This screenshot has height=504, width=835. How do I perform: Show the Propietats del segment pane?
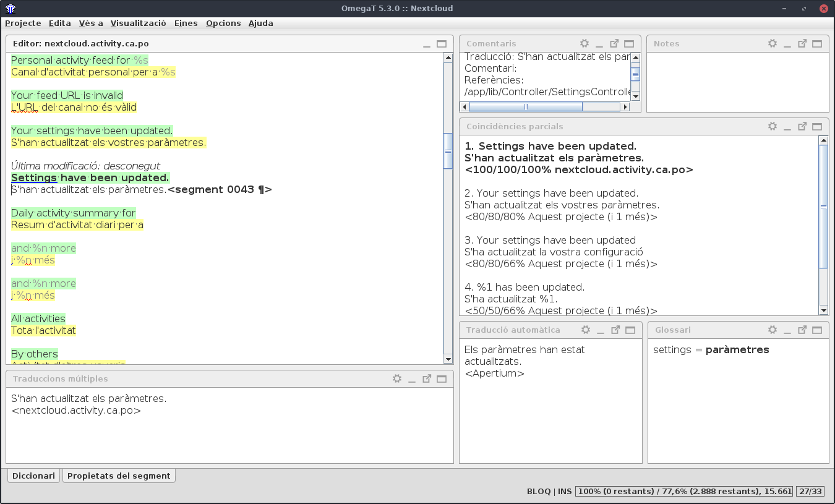[x=119, y=476]
